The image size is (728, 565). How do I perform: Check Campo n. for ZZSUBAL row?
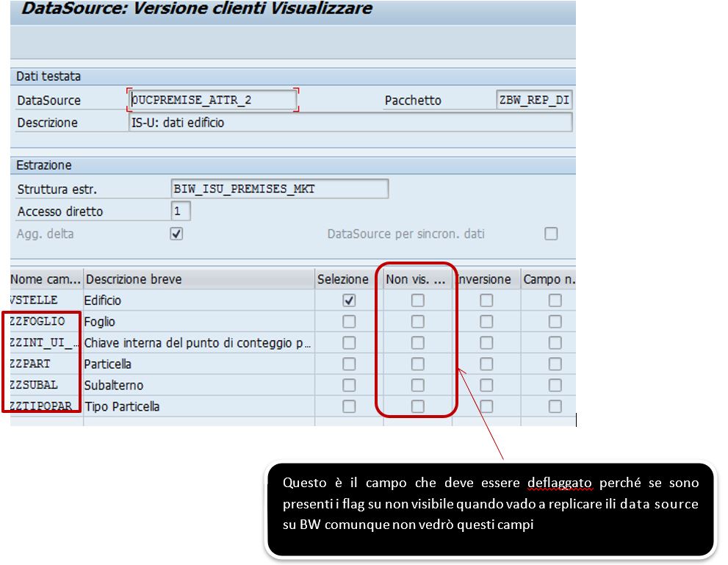(x=555, y=385)
